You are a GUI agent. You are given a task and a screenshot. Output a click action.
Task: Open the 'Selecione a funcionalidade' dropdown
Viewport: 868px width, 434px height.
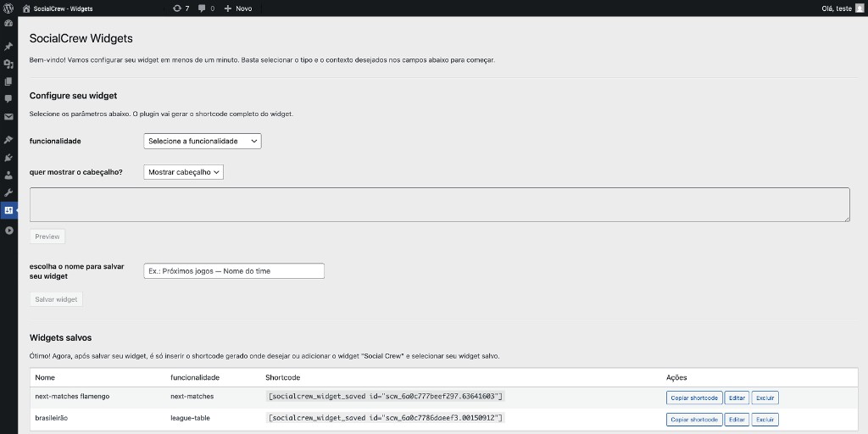point(202,142)
